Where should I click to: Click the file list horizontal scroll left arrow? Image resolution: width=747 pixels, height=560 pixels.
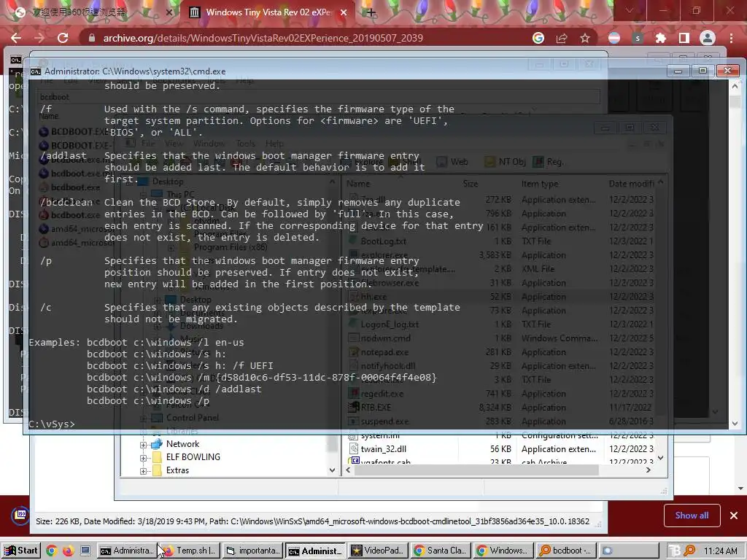click(x=348, y=470)
